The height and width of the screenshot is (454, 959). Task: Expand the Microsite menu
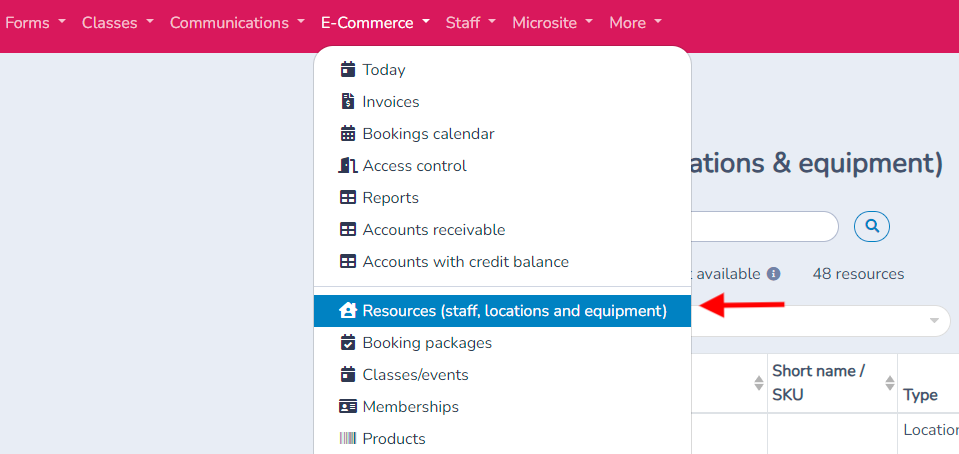tap(553, 23)
